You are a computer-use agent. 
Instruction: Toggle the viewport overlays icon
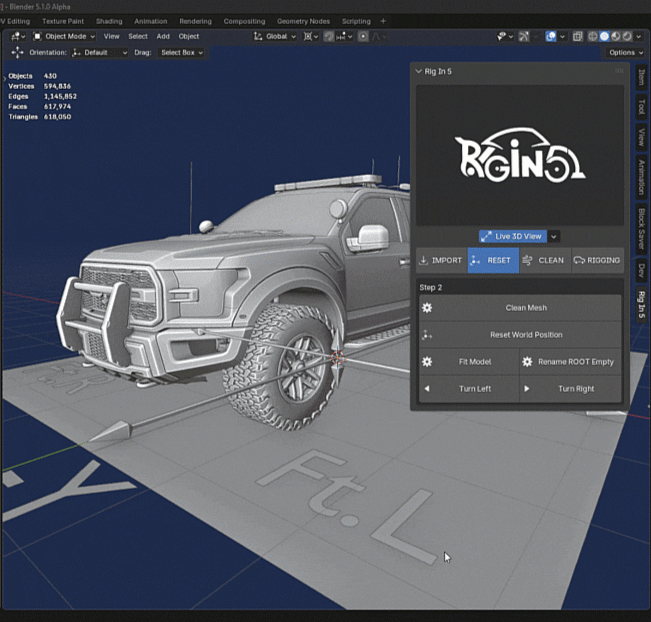point(551,37)
